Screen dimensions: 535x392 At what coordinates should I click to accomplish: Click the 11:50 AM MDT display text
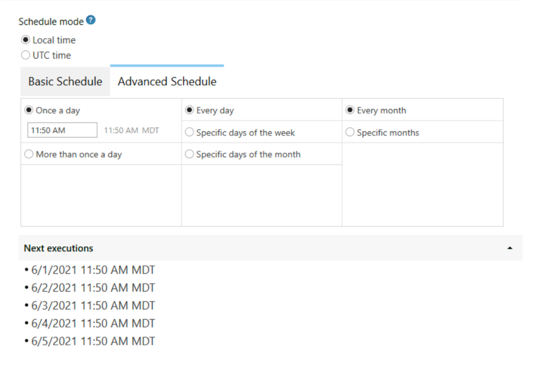click(x=131, y=130)
